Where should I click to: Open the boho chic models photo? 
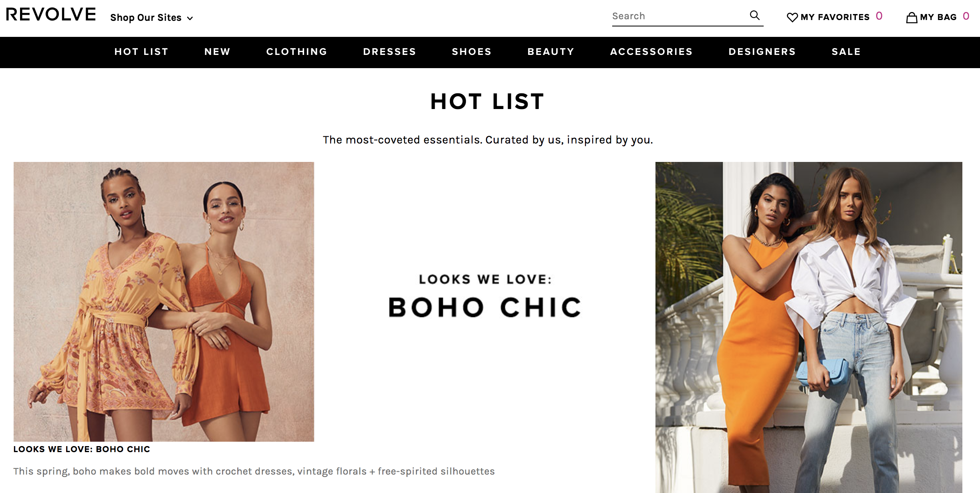click(164, 301)
